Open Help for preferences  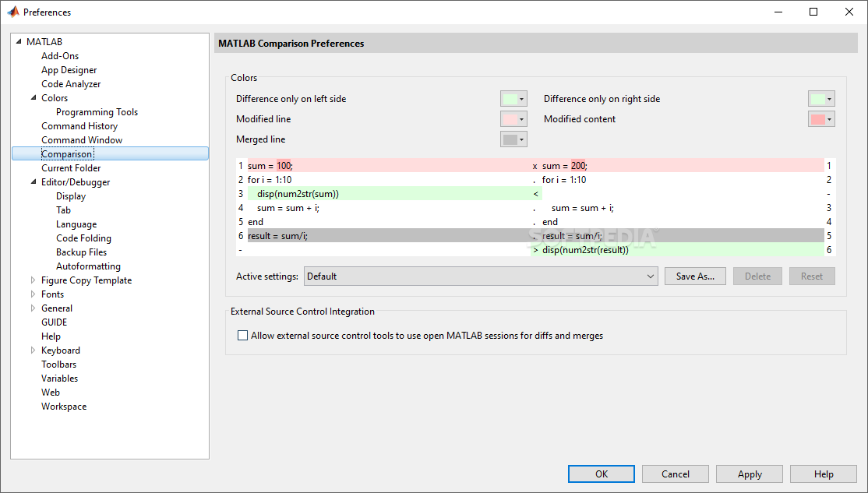click(x=823, y=474)
